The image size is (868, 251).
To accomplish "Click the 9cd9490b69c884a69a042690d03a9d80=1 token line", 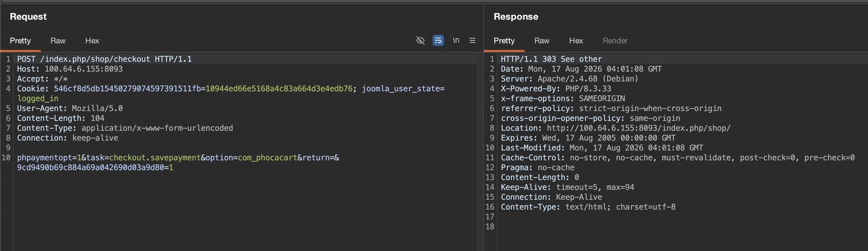I will pos(95,167).
